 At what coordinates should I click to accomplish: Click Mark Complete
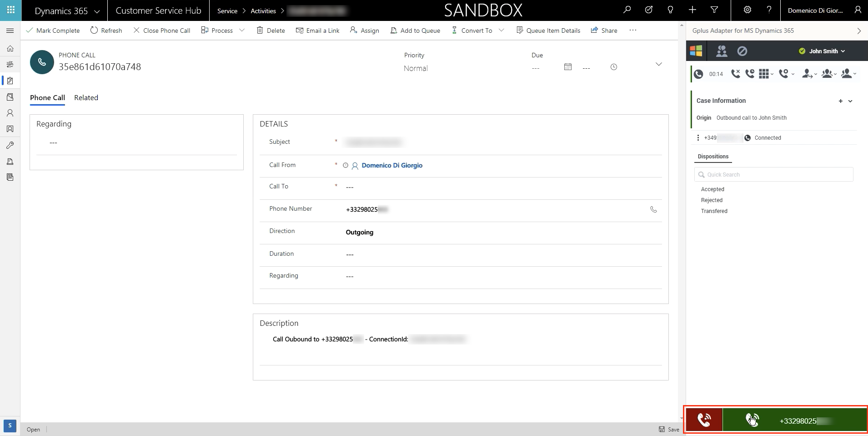pyautogui.click(x=53, y=30)
